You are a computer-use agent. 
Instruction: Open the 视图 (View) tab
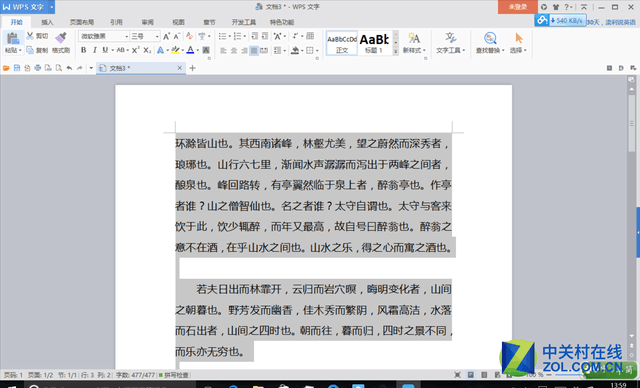click(178, 22)
